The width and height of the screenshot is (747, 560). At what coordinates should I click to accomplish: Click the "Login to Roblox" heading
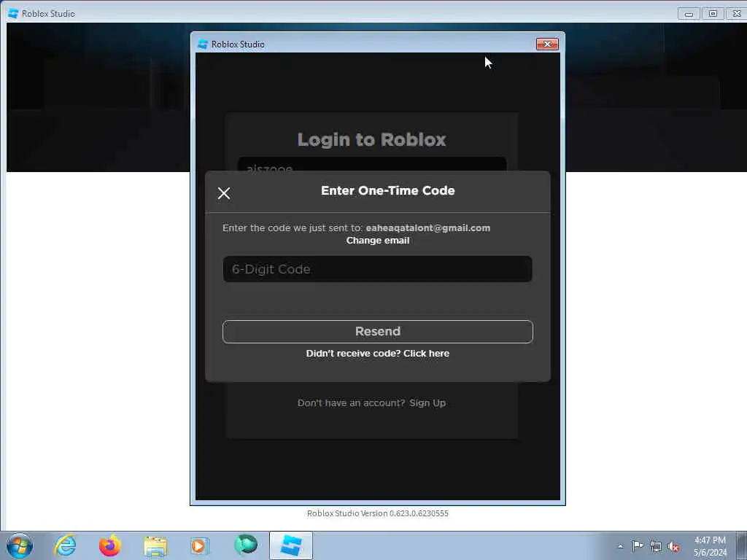(x=371, y=139)
